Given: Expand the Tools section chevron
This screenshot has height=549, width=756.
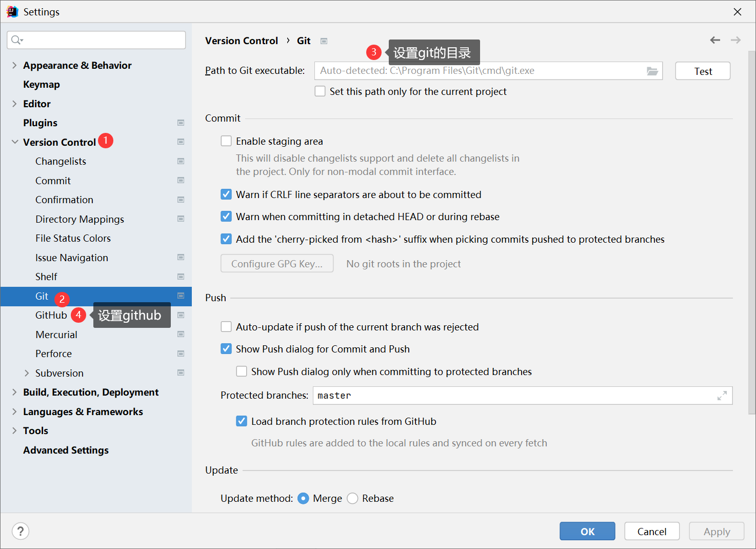Looking at the screenshot, I should [x=14, y=430].
